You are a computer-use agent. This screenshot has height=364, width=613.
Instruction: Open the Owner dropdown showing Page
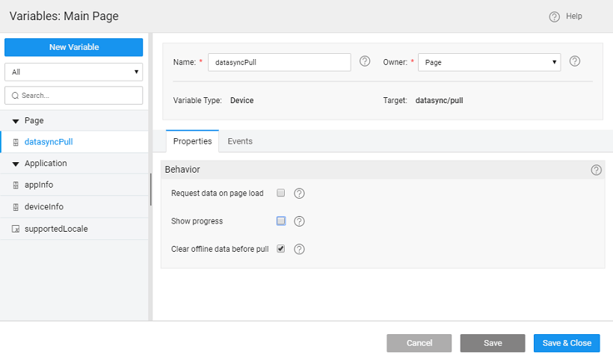pos(489,62)
